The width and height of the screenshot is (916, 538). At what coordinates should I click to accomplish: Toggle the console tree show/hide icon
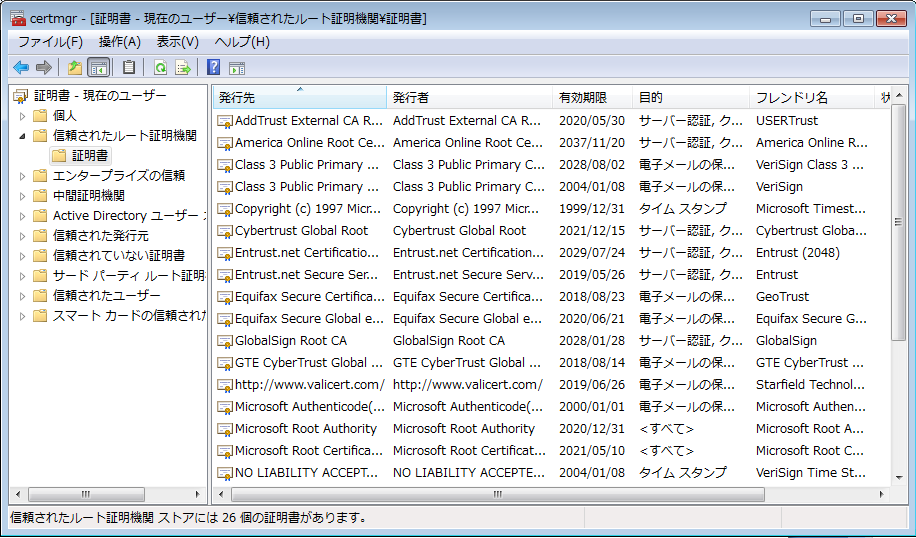[99, 68]
